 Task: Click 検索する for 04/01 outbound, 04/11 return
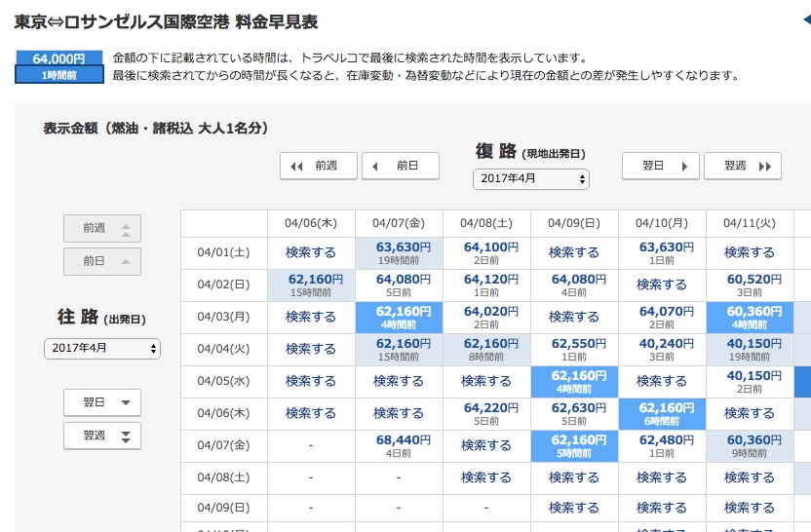point(750,252)
